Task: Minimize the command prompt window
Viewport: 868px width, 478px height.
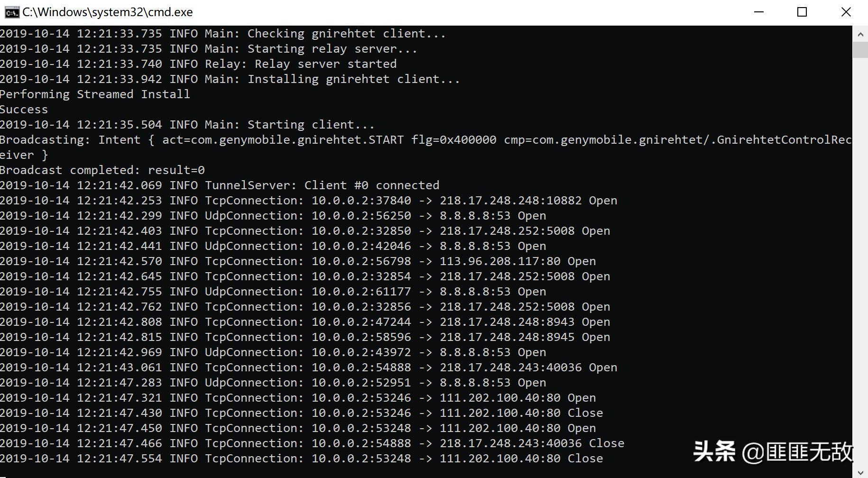Action: click(x=759, y=12)
